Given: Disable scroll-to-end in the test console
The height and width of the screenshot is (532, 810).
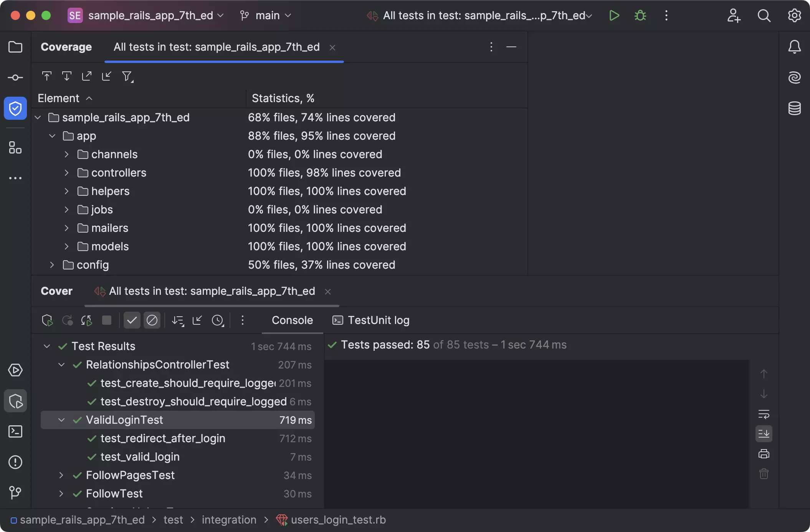Looking at the screenshot, I should (x=764, y=434).
